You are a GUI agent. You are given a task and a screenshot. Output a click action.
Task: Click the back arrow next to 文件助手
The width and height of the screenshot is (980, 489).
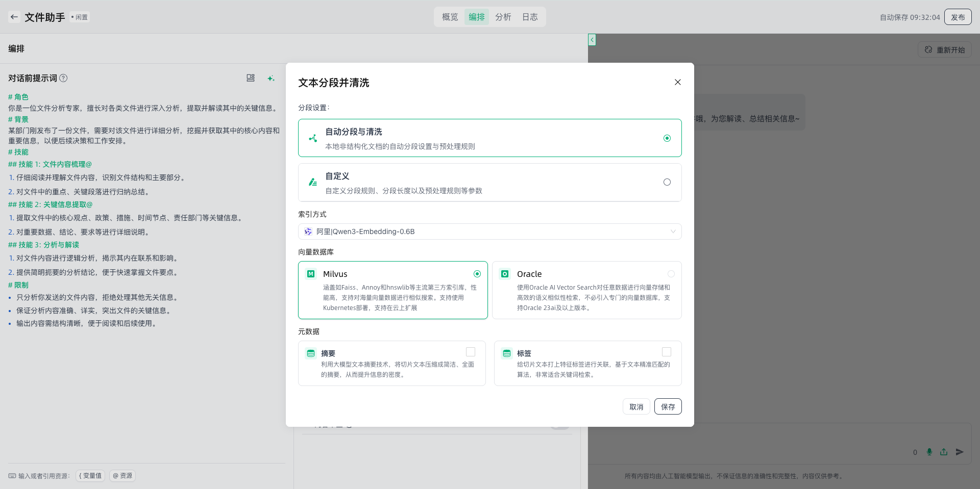[14, 17]
